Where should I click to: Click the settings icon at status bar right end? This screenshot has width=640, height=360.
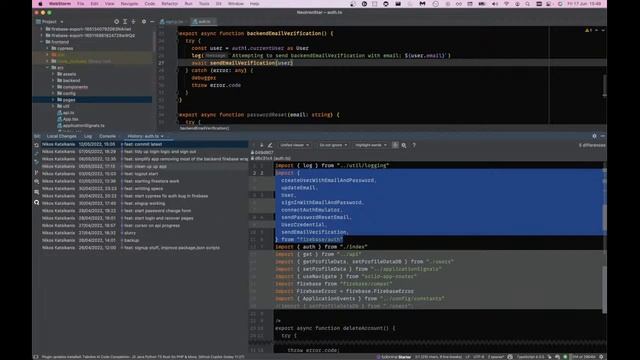(x=601, y=357)
